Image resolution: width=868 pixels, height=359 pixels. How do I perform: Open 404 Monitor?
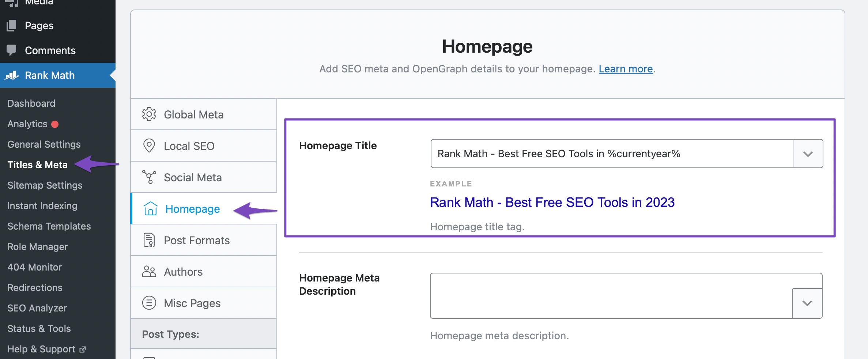pos(35,267)
